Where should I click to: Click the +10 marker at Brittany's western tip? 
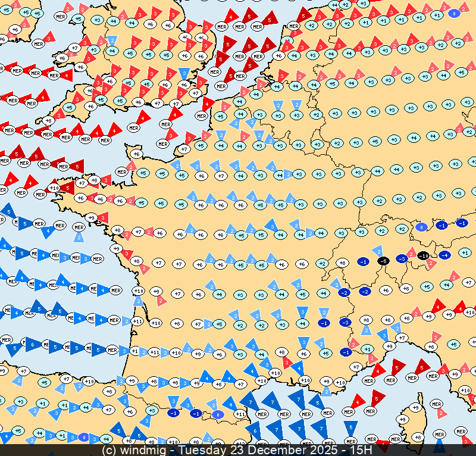(x=54, y=188)
